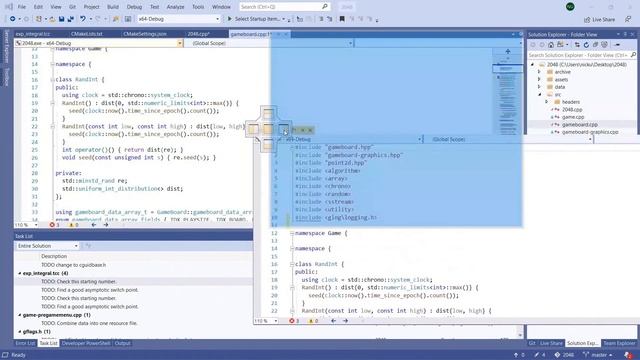Collapse the exp_integral.tcc task group

click(x=20, y=273)
